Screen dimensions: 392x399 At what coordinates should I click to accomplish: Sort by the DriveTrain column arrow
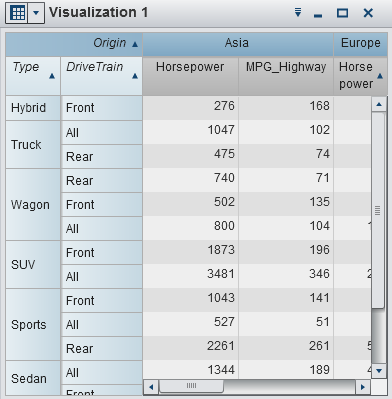[x=135, y=76]
